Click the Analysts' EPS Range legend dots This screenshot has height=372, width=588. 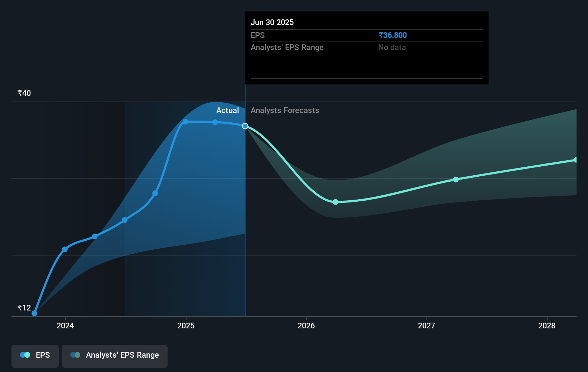pos(75,355)
